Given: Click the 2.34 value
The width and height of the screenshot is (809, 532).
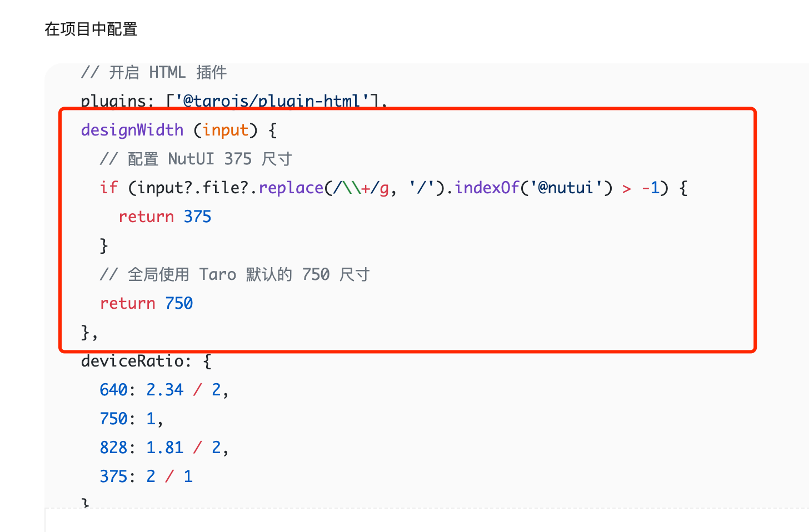Looking at the screenshot, I should [x=165, y=390].
